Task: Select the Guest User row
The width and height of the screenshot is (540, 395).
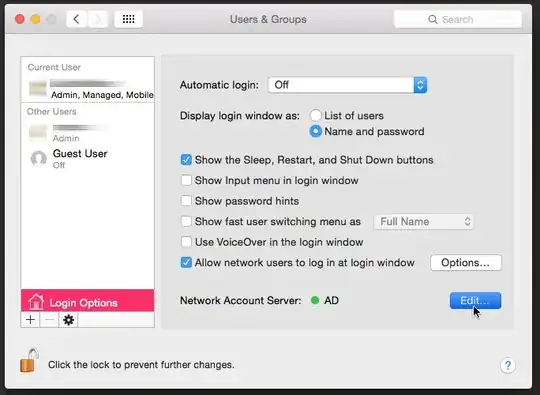Action: [x=87, y=159]
